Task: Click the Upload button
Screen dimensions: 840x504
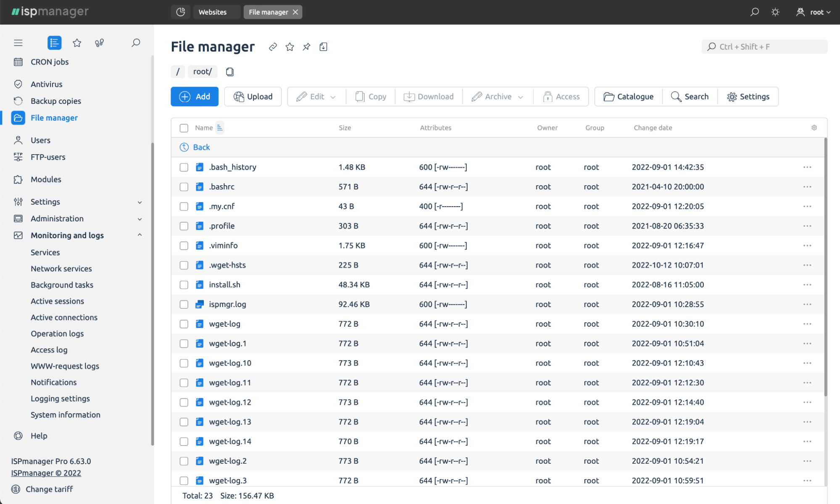Action: click(x=253, y=97)
